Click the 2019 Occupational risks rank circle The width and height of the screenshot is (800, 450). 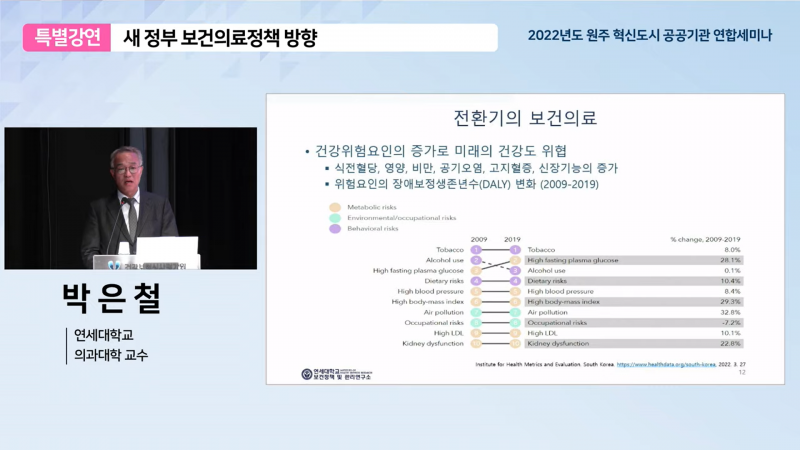coord(515,323)
